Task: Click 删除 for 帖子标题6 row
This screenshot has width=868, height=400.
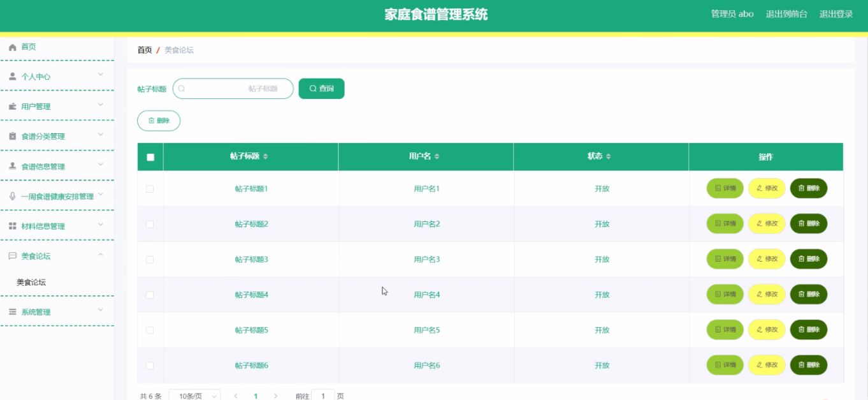Action: (809, 365)
